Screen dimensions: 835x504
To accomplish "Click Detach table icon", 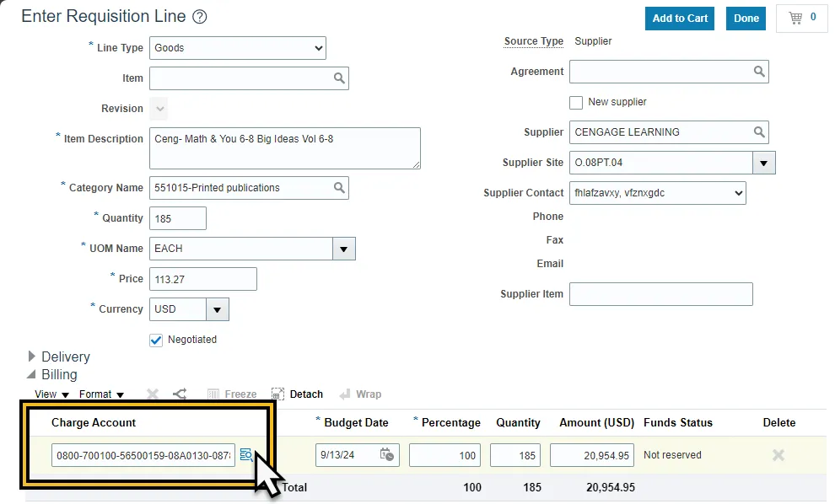I will 278,394.
